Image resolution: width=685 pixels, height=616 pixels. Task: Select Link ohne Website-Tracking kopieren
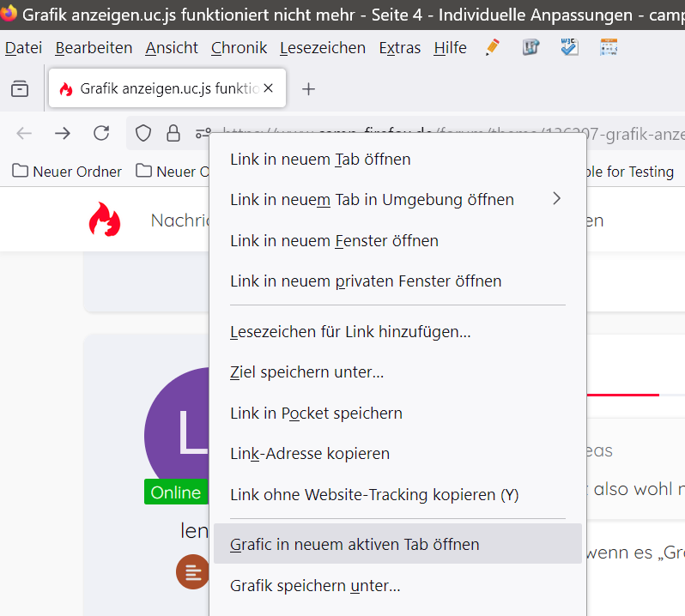click(x=397, y=495)
